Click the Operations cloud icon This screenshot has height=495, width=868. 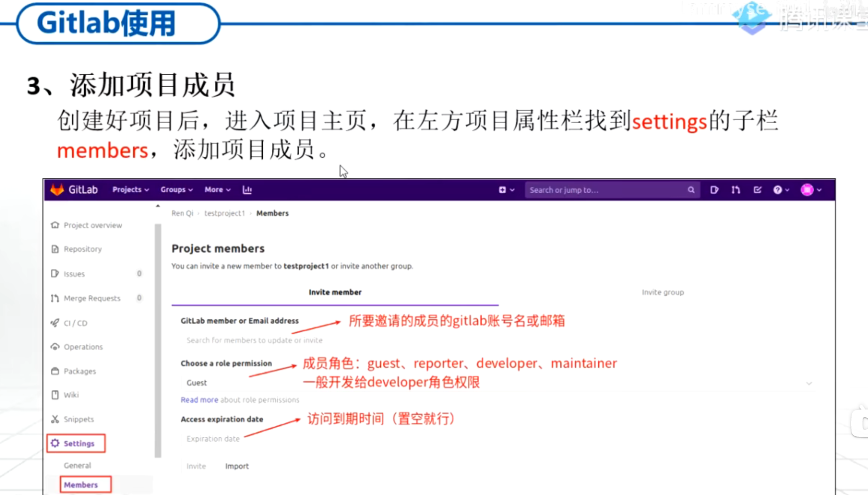tap(55, 347)
